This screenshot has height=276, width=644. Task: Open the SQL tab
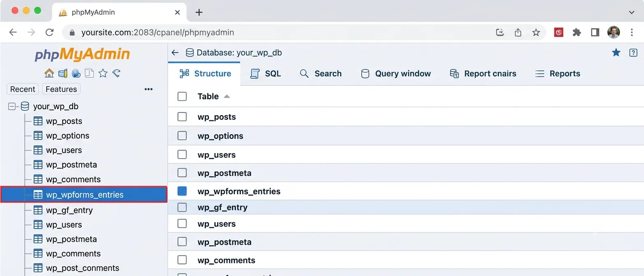265,74
